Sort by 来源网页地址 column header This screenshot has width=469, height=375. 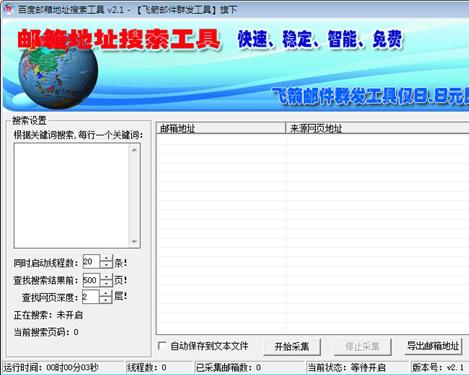pos(377,128)
